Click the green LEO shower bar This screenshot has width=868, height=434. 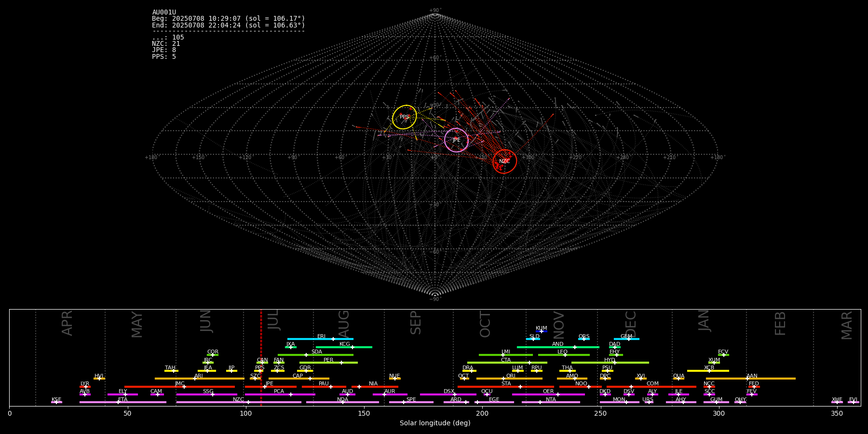click(x=564, y=355)
